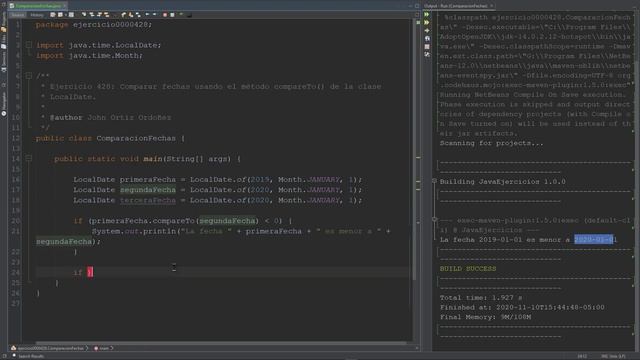Close the ComparacionFechas.java editor tab
The width and height of the screenshot is (640, 360).
coord(65,6)
